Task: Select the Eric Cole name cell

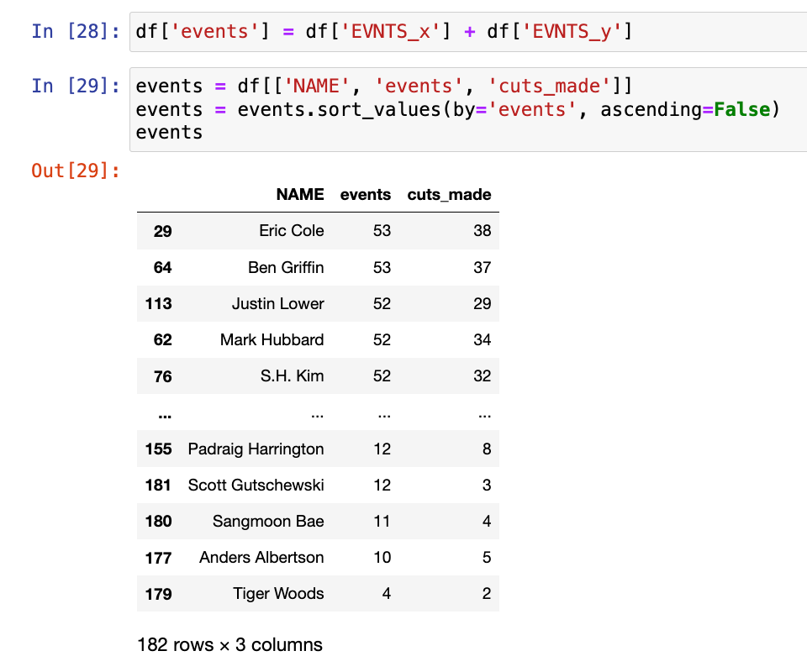Action: 292,231
